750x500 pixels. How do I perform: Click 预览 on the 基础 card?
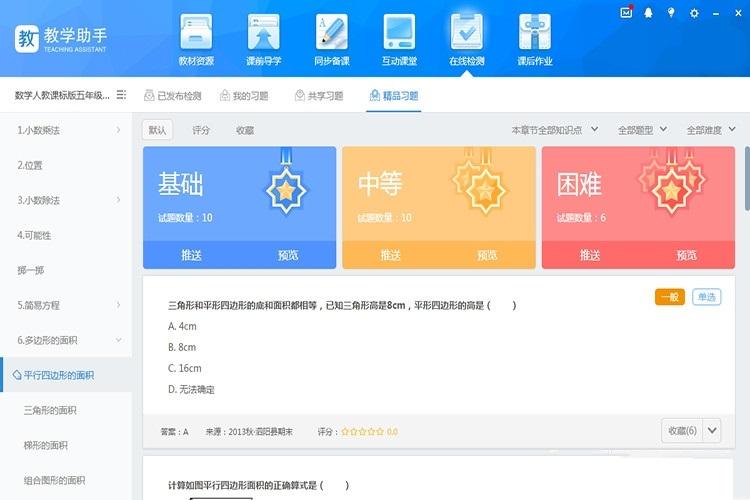tap(288, 255)
